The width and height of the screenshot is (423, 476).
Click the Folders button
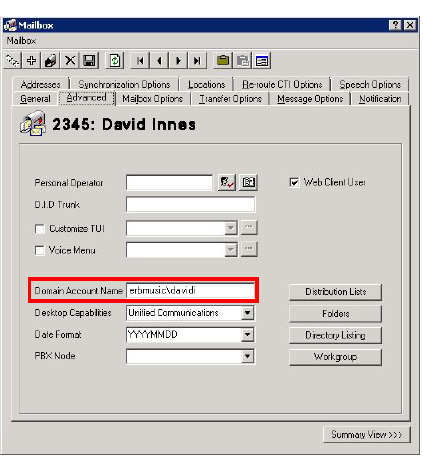pyautogui.click(x=336, y=314)
